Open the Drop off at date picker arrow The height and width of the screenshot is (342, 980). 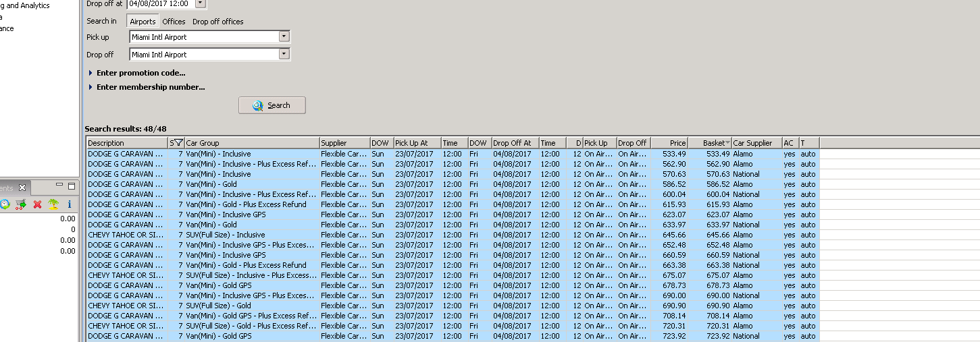pos(201,3)
